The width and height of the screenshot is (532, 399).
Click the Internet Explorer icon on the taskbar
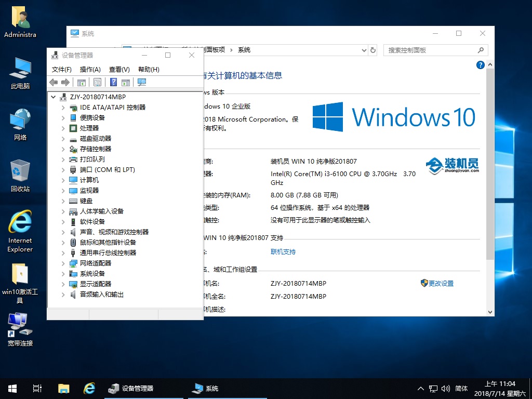click(89, 388)
